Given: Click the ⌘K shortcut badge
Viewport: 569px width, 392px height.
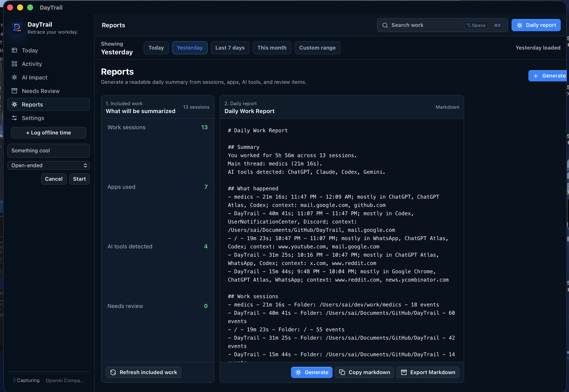Looking at the screenshot, I should [497, 25].
